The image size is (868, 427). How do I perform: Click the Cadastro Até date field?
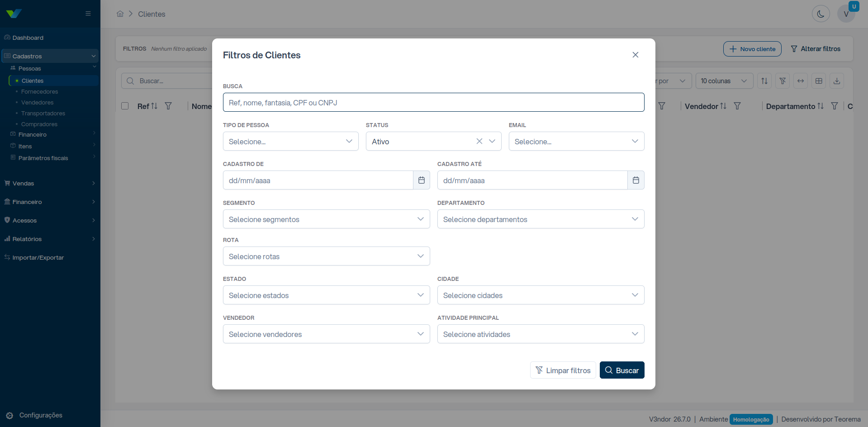(x=532, y=180)
